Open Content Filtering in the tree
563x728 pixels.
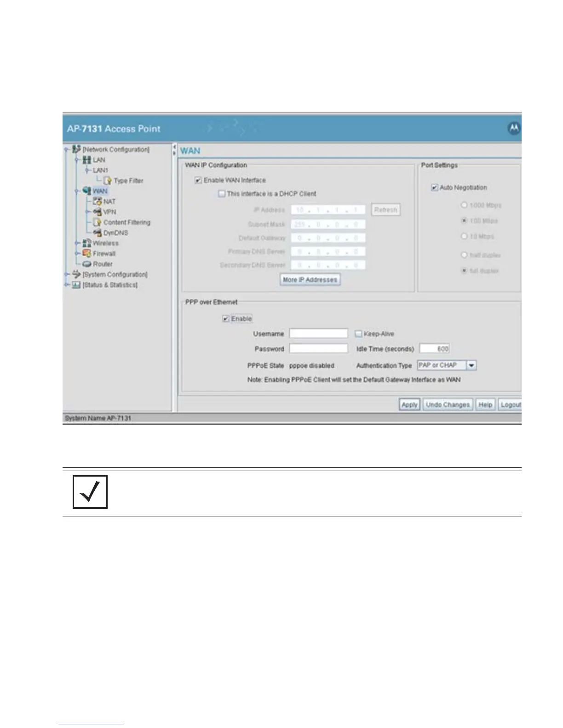[127, 222]
